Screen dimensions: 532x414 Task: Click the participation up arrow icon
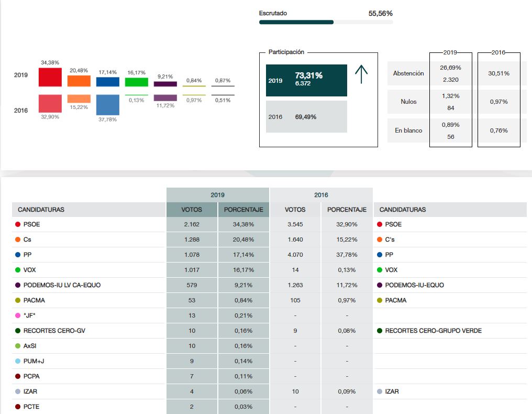[361, 75]
